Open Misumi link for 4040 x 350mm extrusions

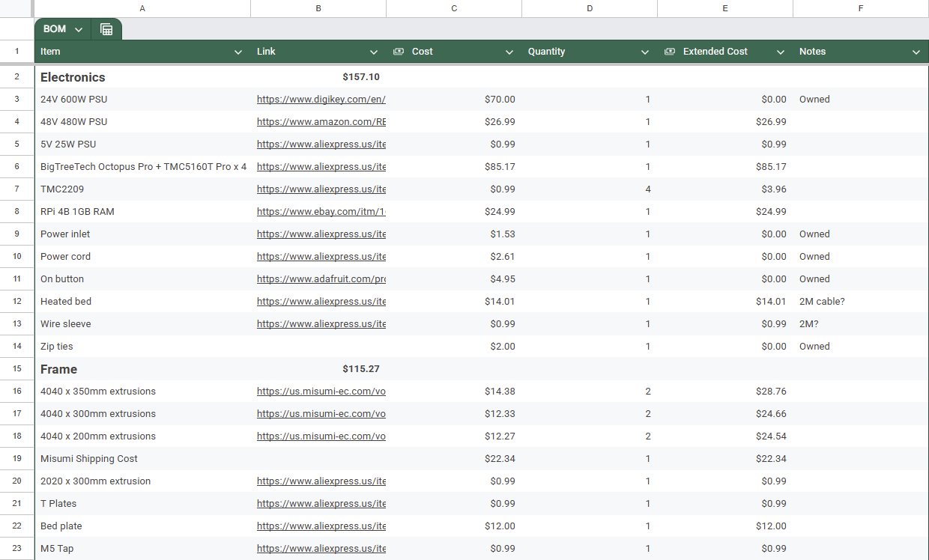(x=321, y=392)
